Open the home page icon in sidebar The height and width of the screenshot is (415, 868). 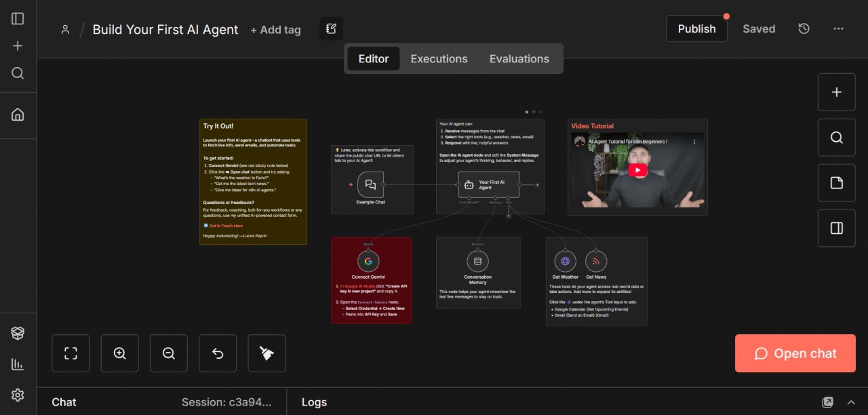click(x=18, y=115)
